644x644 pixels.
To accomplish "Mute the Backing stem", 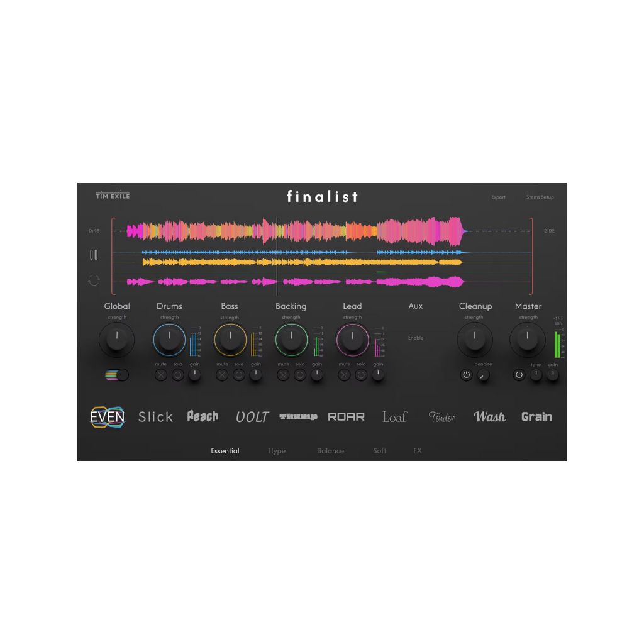I will [283, 375].
